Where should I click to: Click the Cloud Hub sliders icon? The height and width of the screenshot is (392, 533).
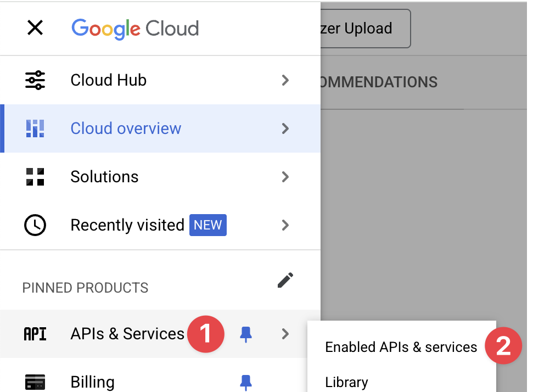[35, 80]
